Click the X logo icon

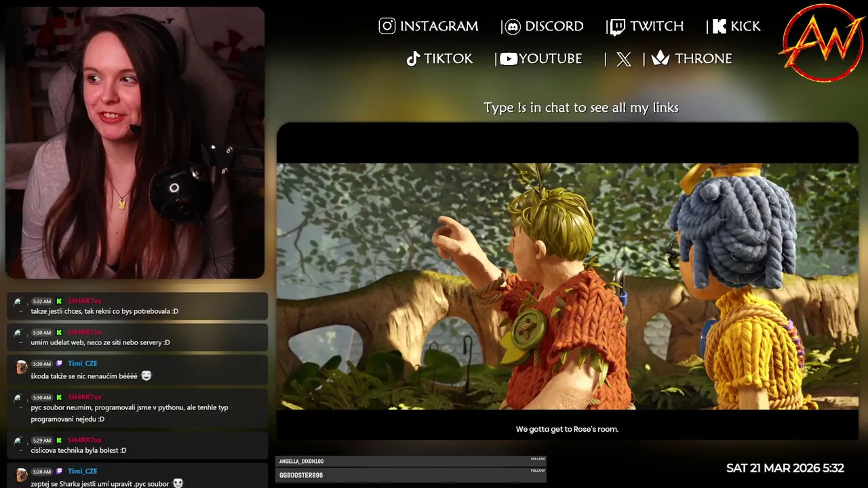[x=624, y=59]
